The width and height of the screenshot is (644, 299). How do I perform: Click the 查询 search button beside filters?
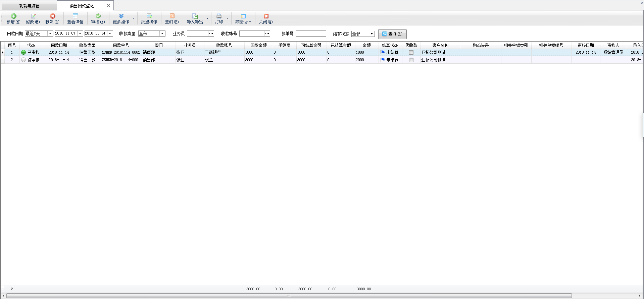click(x=392, y=34)
